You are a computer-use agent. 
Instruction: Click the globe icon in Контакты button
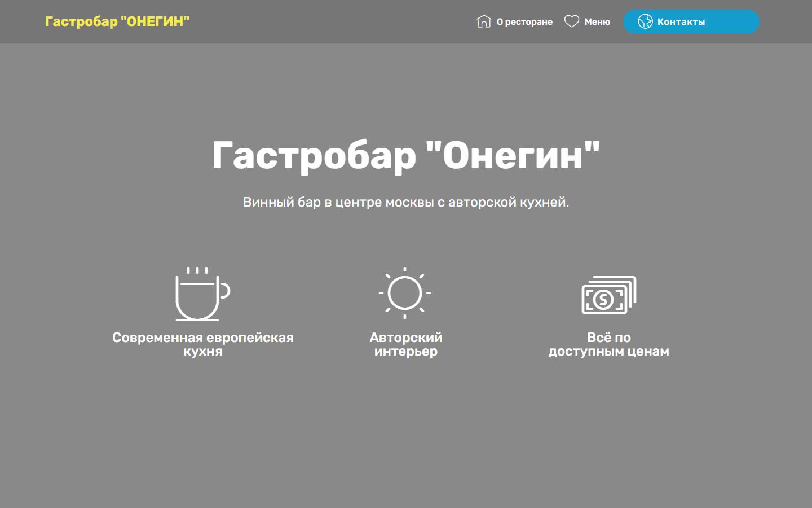[x=645, y=21]
